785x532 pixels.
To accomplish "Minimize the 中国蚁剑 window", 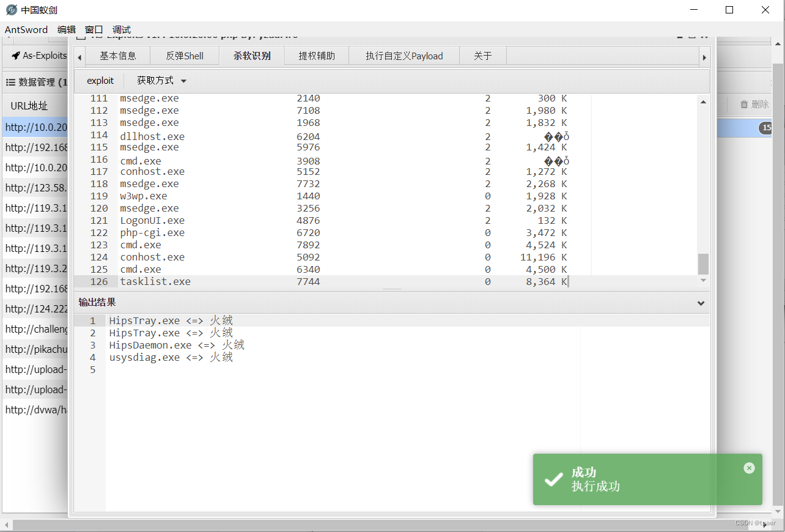I will (x=694, y=10).
